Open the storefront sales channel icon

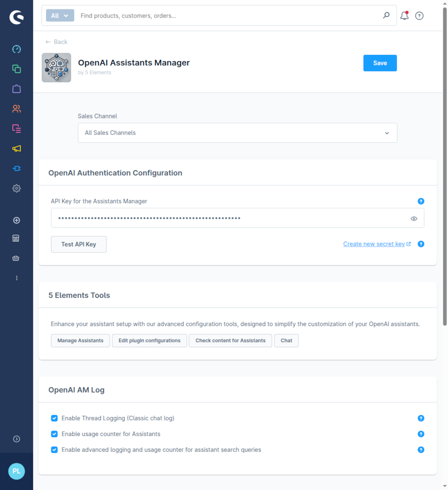[x=16, y=239]
